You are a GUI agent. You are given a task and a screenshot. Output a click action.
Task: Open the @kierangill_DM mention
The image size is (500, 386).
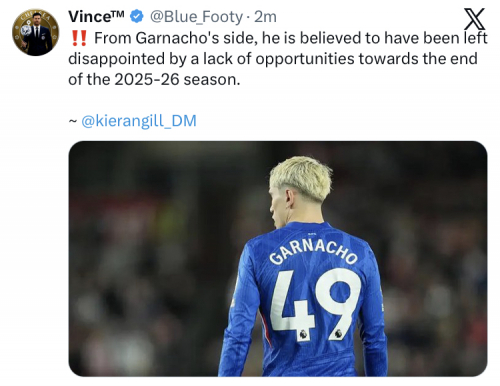(139, 121)
